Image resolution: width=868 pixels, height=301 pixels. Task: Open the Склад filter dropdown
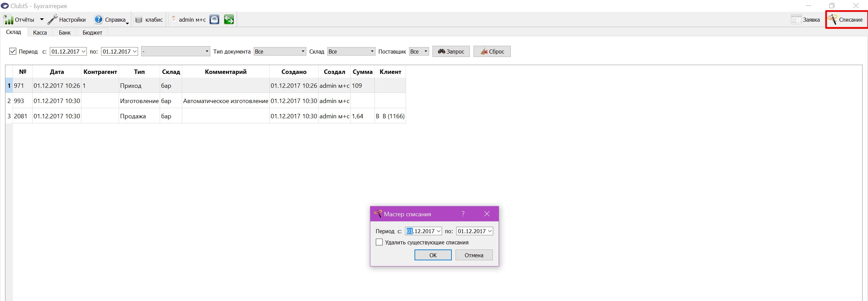[351, 52]
